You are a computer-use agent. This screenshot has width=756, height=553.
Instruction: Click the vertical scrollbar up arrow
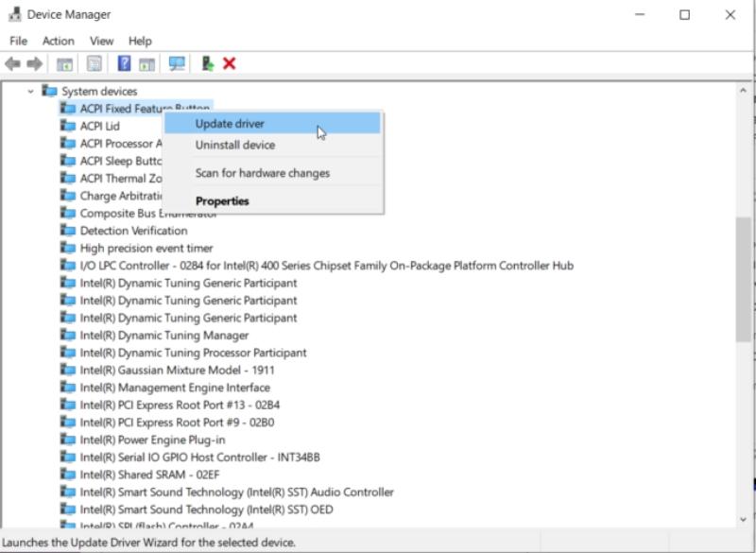[743, 90]
